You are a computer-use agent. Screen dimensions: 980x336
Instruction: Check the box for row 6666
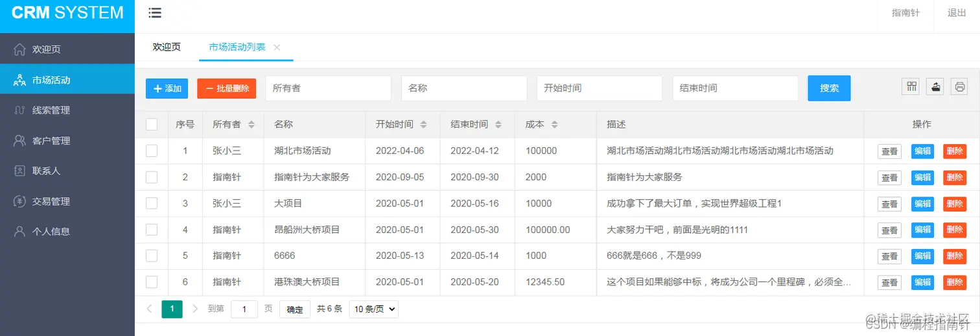152,256
